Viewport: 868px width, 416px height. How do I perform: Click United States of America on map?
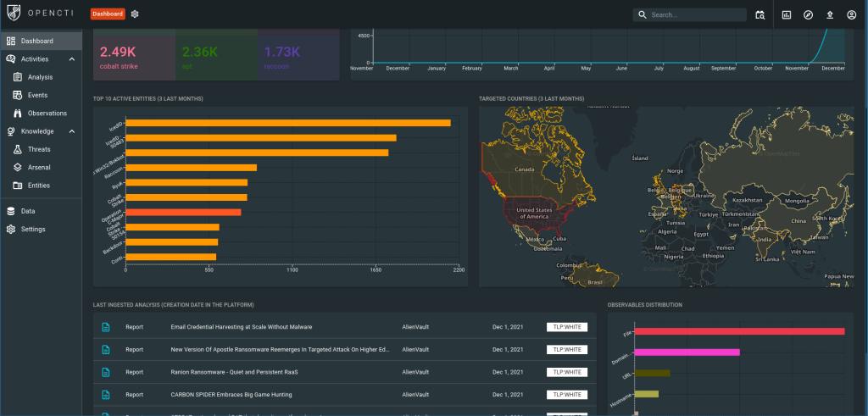click(534, 214)
